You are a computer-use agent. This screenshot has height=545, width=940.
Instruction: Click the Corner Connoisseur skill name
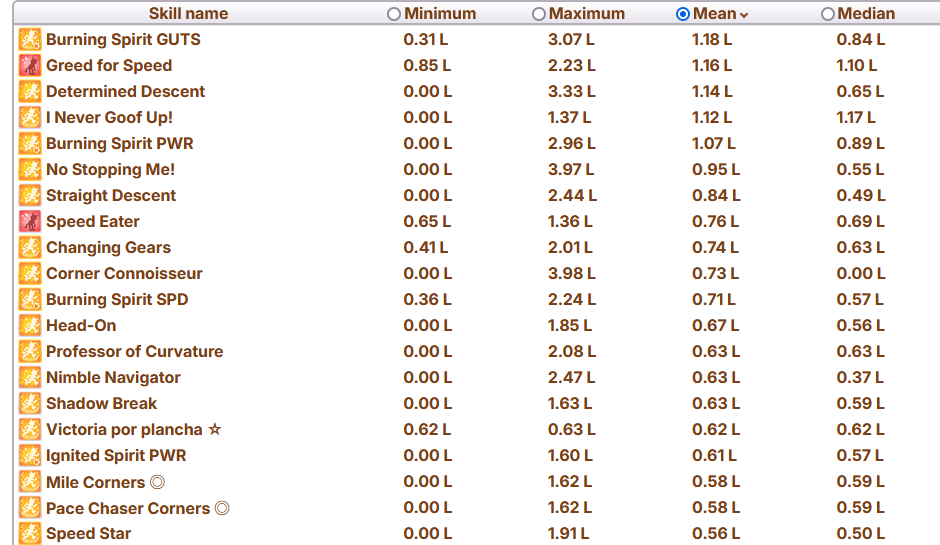tap(124, 273)
